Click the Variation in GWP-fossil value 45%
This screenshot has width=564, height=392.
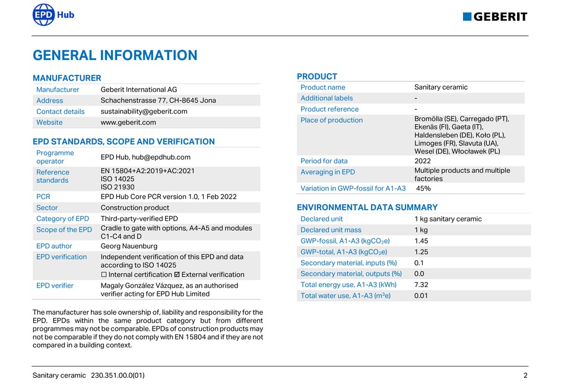[423, 188]
